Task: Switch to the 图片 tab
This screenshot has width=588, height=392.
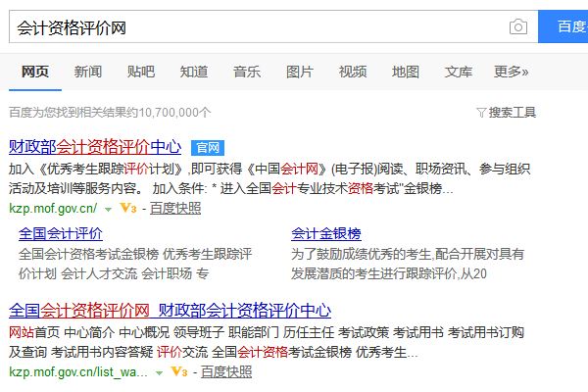Action: pos(299,72)
